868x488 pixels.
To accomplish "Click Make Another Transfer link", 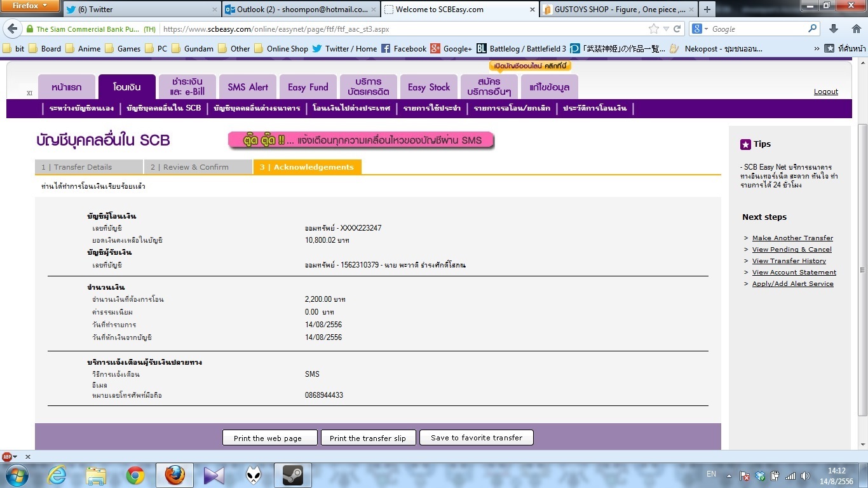I will (x=792, y=238).
